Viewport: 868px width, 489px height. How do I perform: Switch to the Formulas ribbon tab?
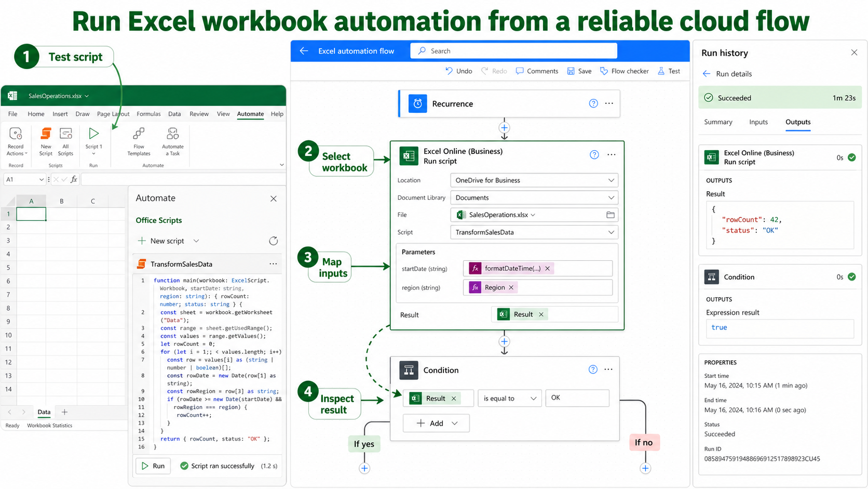148,114
